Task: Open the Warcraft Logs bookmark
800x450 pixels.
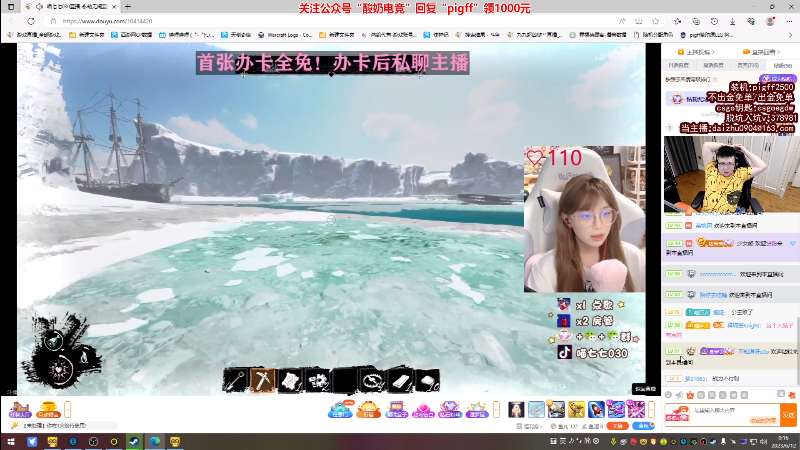Action: tap(285, 35)
